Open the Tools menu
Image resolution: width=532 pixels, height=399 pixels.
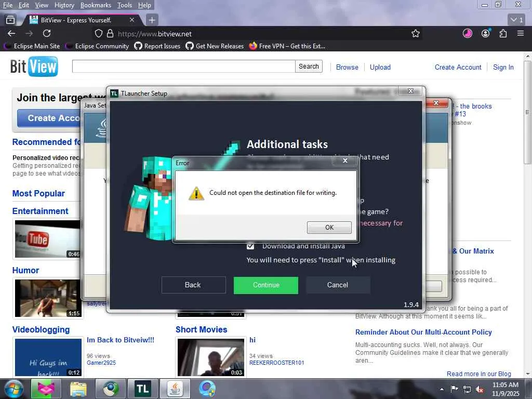click(x=125, y=5)
